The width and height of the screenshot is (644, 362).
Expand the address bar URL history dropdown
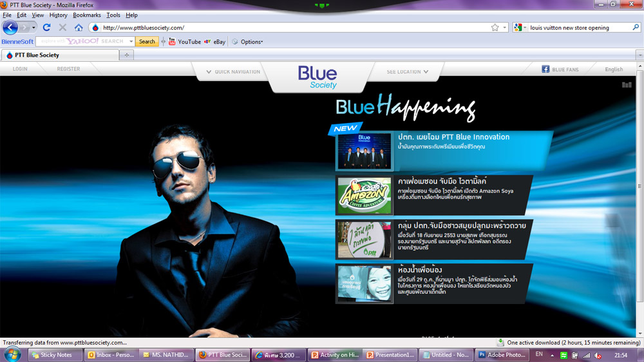click(505, 28)
